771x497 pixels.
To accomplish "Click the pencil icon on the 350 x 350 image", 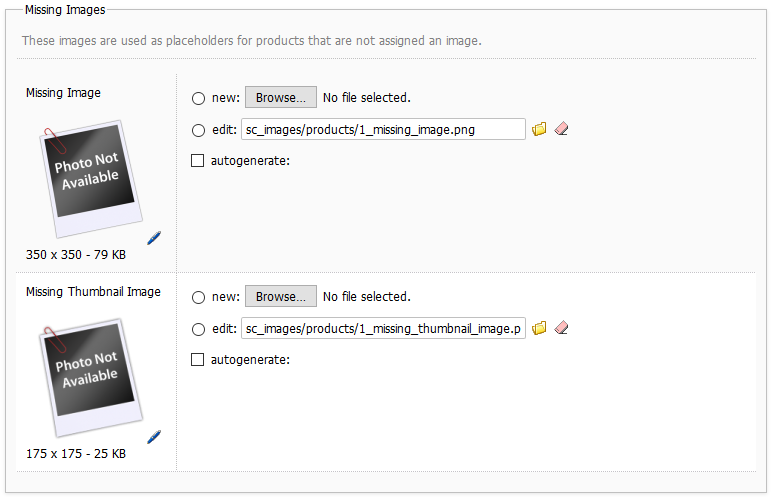I will (154, 237).
